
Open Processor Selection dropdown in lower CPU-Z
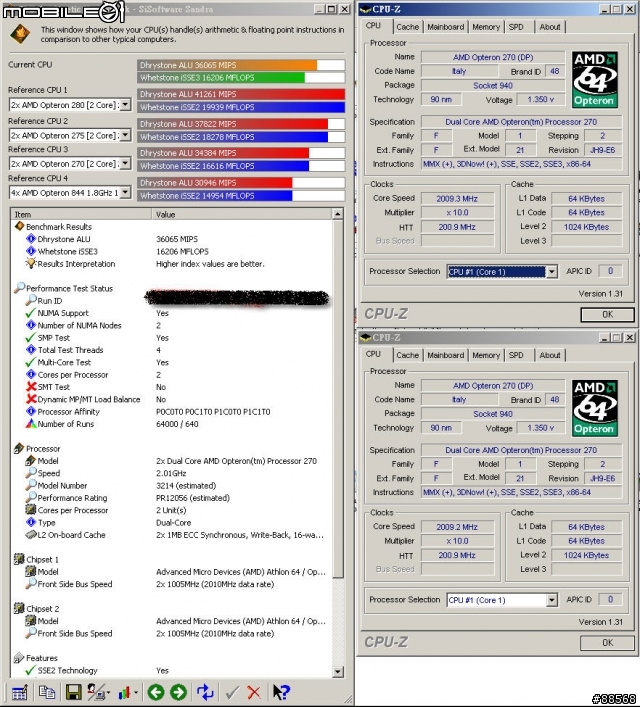(551, 600)
